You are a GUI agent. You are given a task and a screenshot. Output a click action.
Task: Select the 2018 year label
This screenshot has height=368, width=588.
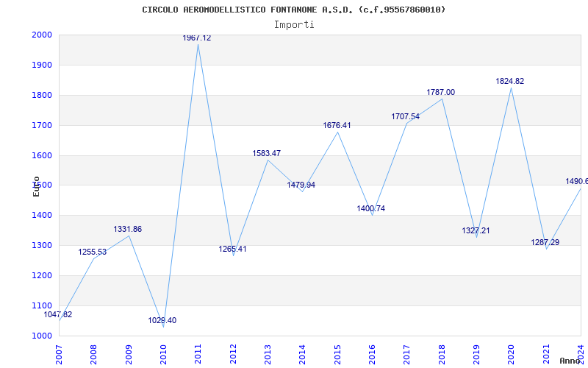coord(442,354)
